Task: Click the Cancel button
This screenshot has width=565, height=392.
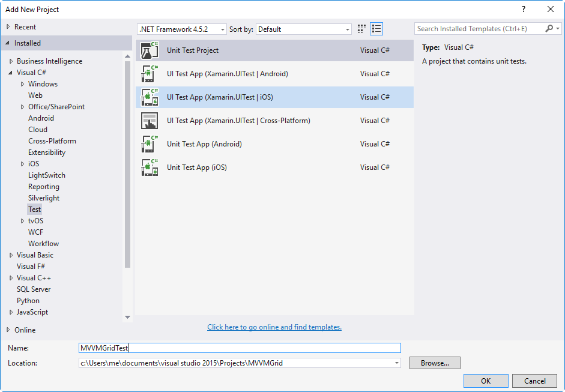Action: click(535, 381)
